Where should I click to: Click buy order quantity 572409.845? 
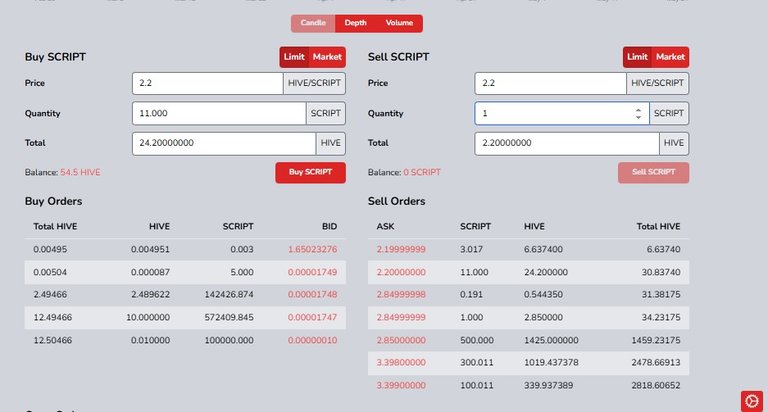pyautogui.click(x=229, y=317)
